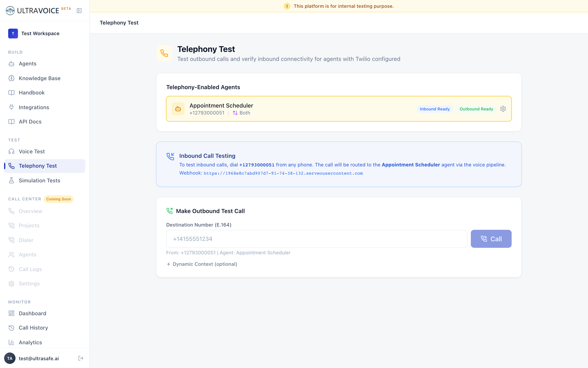Click the large Telephony Test header icon
Image resolution: width=588 pixels, height=368 pixels.
tap(164, 53)
